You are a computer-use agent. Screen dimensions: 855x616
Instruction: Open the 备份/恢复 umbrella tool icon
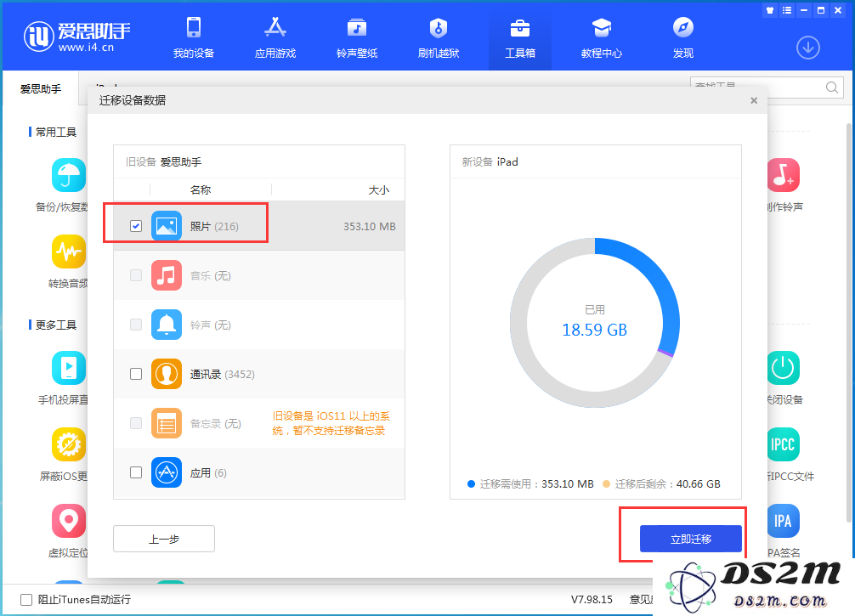tap(69, 175)
